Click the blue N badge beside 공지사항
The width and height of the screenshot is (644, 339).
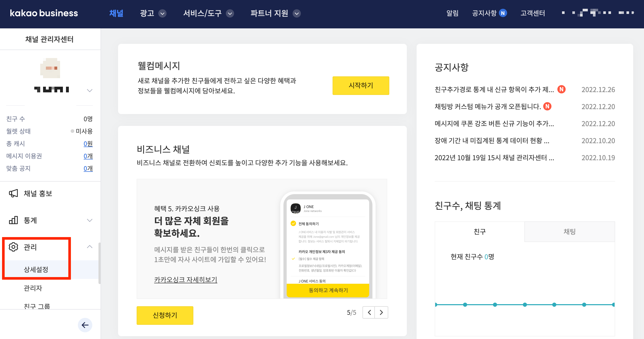[503, 13]
